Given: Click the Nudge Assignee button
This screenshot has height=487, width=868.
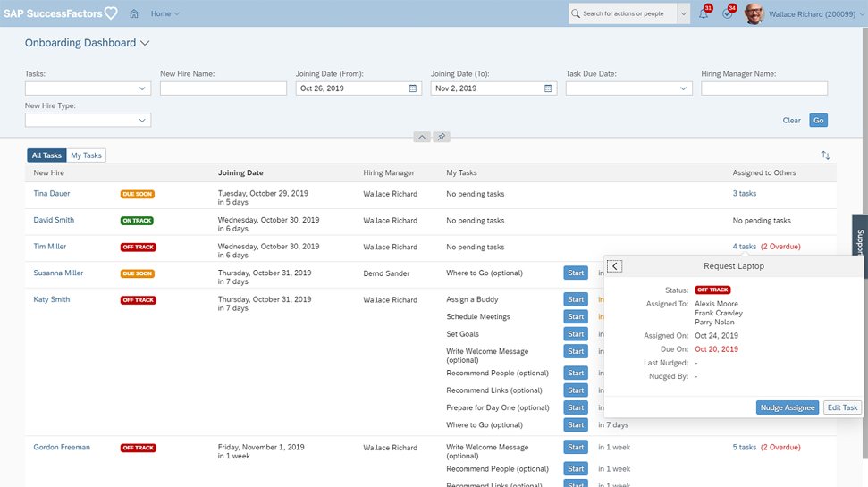Looking at the screenshot, I should pyautogui.click(x=787, y=407).
